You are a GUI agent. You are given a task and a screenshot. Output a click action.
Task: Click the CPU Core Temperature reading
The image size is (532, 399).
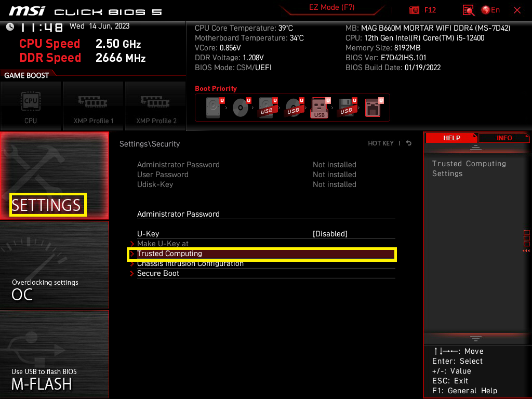tap(244, 28)
